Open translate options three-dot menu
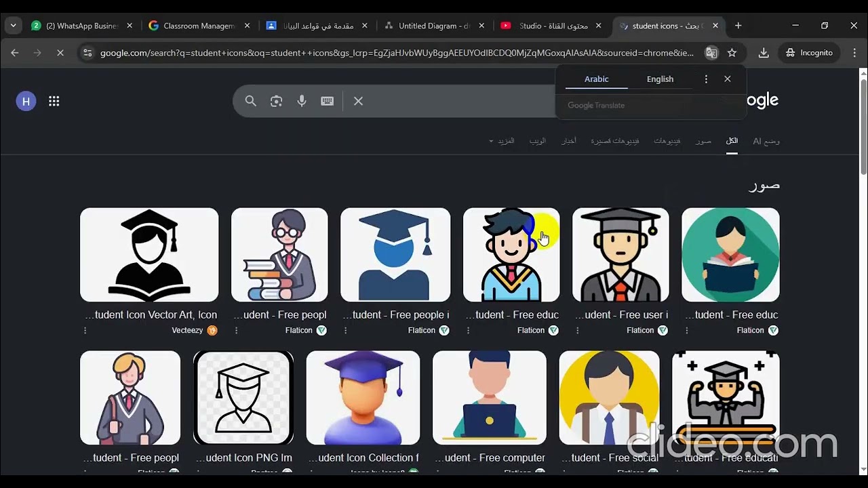The width and height of the screenshot is (868, 488). click(706, 79)
